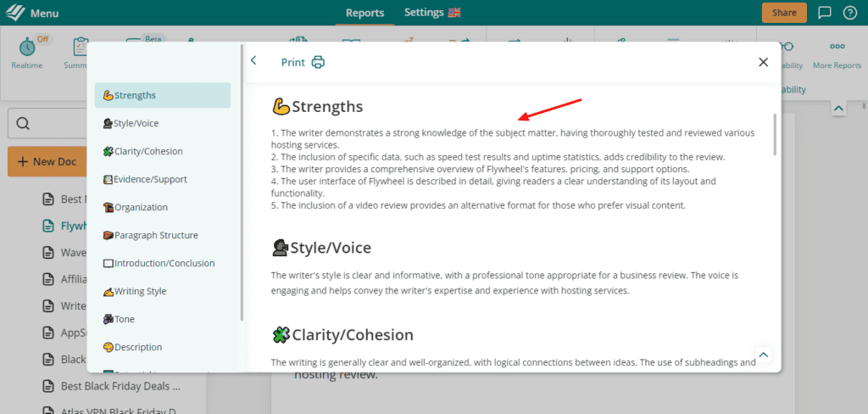Toggle the Realtime report off/on
The image size is (868, 414).
(x=28, y=51)
